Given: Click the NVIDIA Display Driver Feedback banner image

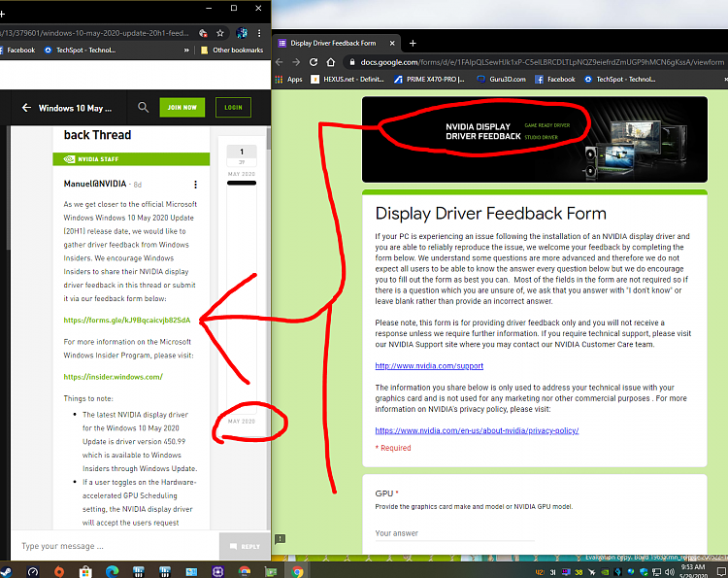Looking at the screenshot, I should [x=535, y=139].
